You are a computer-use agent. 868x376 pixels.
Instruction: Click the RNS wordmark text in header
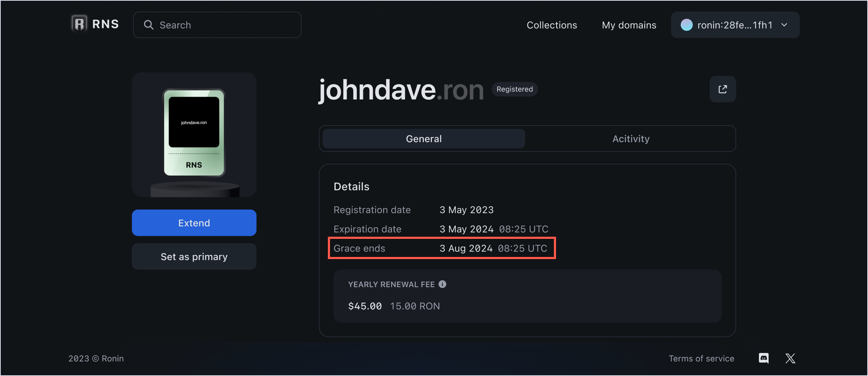pyautogui.click(x=105, y=24)
